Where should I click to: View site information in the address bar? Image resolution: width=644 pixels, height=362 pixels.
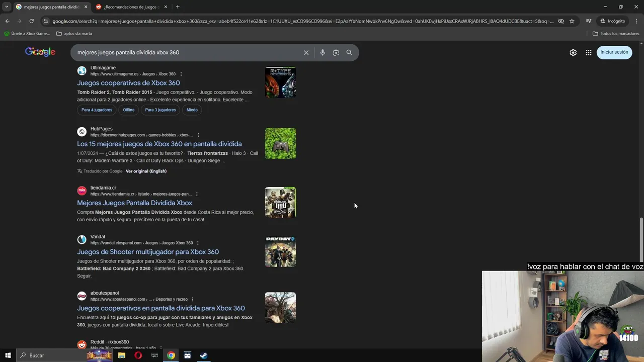pos(46,21)
